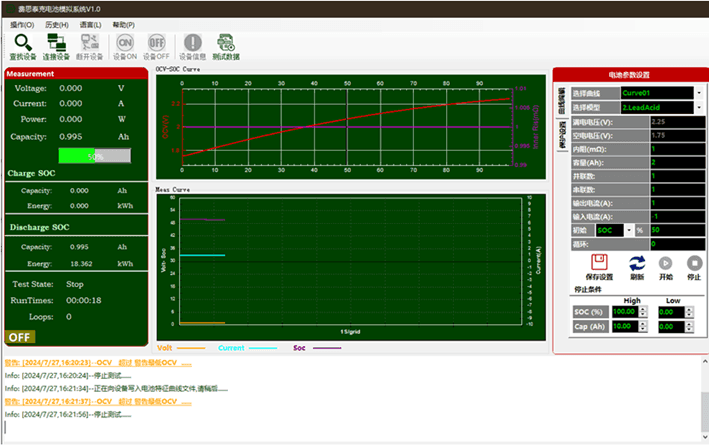
Task: Click the 保存设置 save settings floppy icon
Action: coord(598,261)
